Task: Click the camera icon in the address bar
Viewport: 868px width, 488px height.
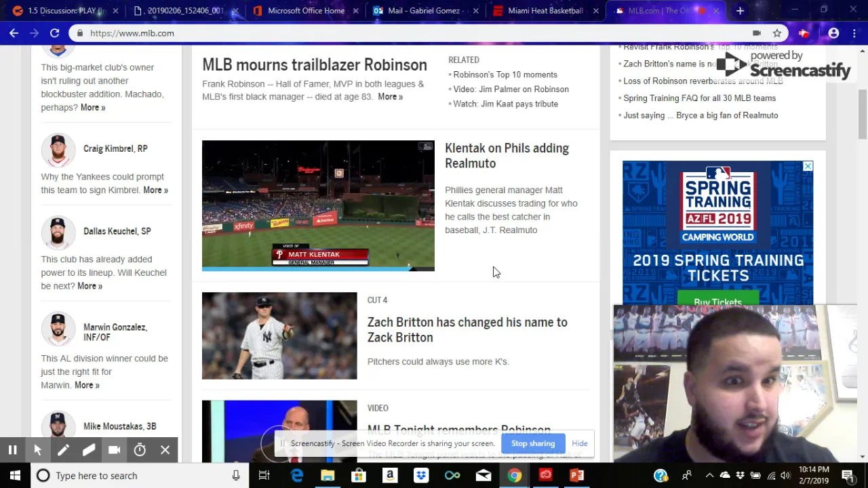Action: pyautogui.click(x=757, y=33)
